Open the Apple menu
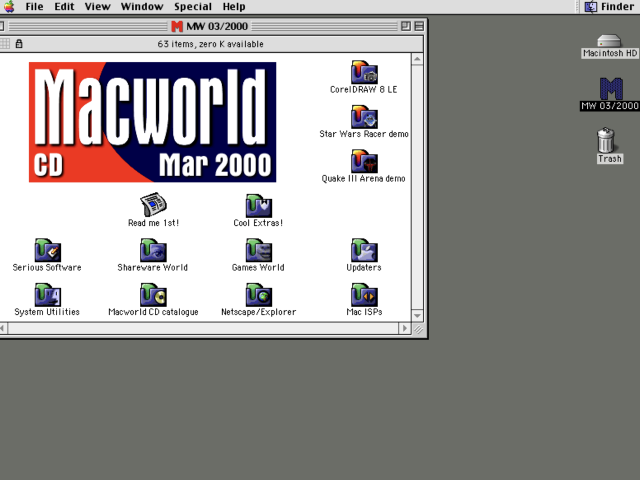This screenshot has width=640, height=480. 9,7
